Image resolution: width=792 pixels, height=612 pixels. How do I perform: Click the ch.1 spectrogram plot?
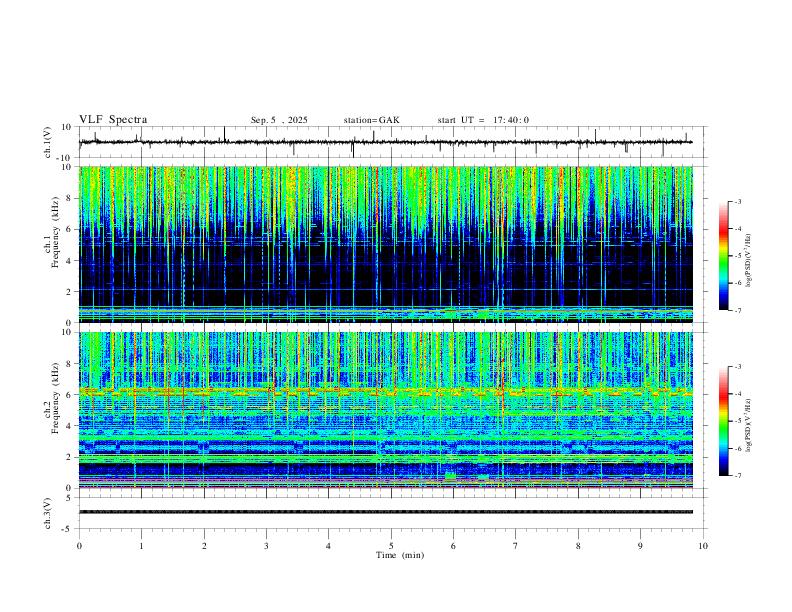[x=385, y=244]
